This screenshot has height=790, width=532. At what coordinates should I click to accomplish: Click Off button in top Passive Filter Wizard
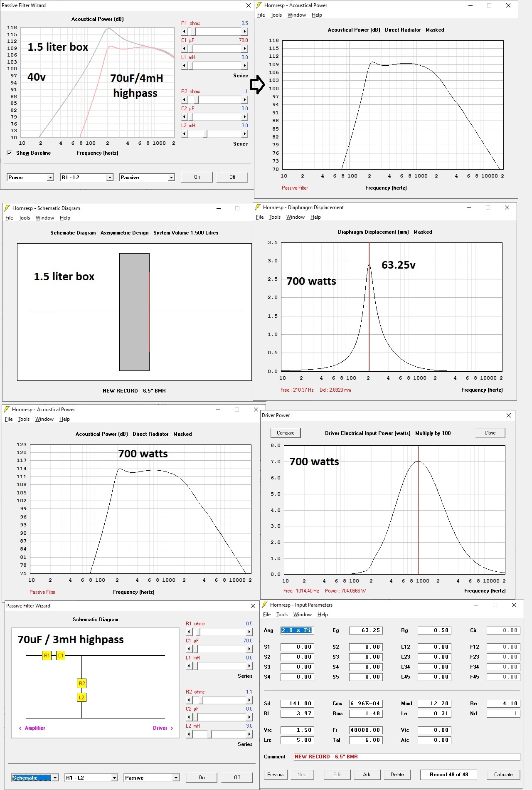point(232,177)
